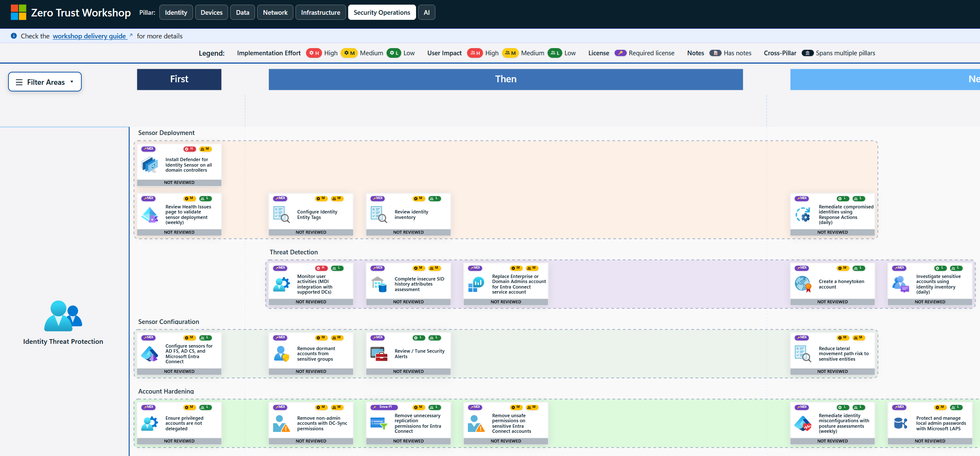Viewport: 980px width, 456px height.
Task: Click Create a honeytoken account icon
Action: (x=803, y=284)
